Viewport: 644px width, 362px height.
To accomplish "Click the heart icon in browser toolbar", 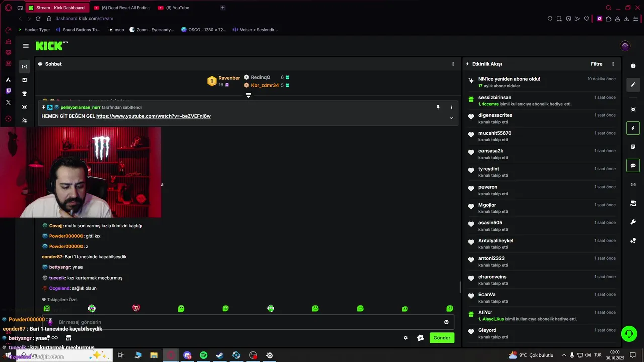I will tap(586, 19).
